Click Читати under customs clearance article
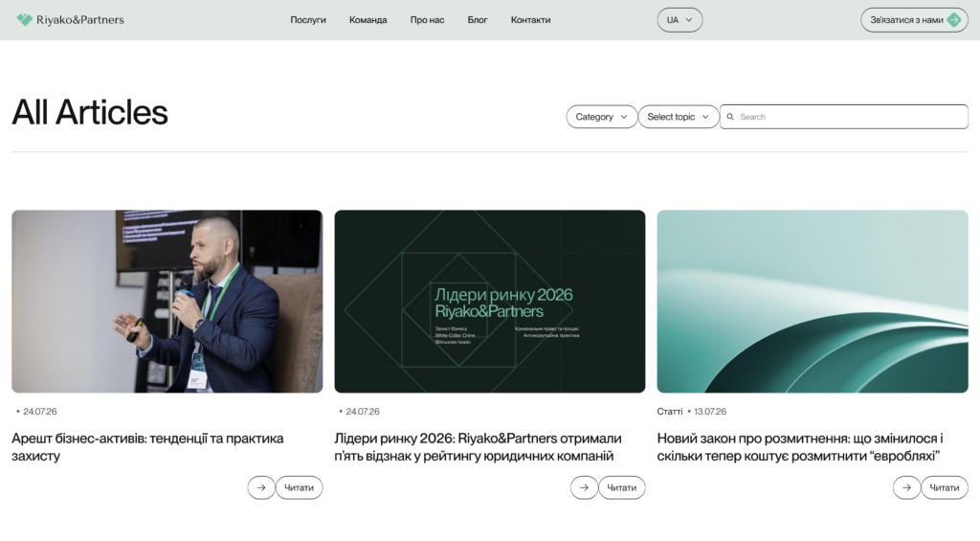Viewport: 980px width, 541px height. click(x=945, y=487)
